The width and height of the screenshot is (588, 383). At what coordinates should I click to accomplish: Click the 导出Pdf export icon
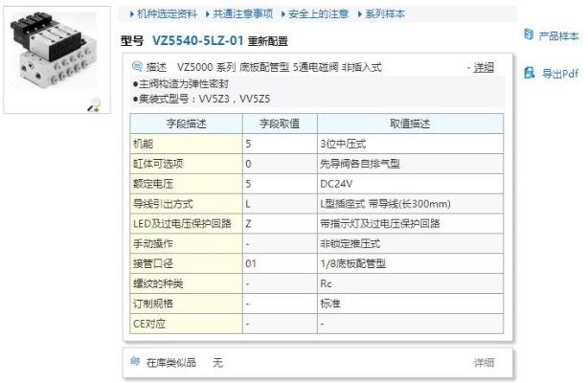528,73
